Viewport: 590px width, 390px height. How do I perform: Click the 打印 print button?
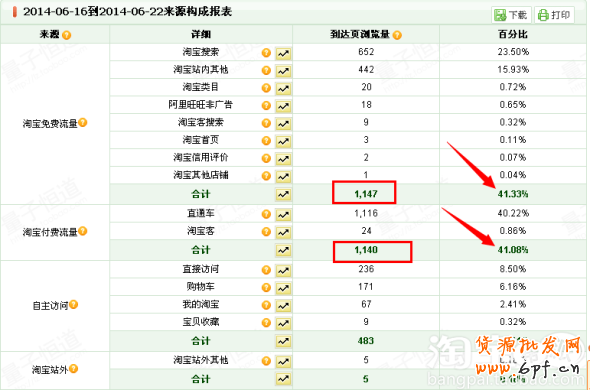[554, 15]
